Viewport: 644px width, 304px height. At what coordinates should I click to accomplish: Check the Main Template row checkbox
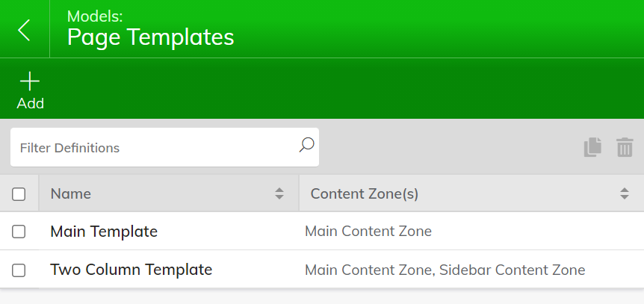point(19,232)
